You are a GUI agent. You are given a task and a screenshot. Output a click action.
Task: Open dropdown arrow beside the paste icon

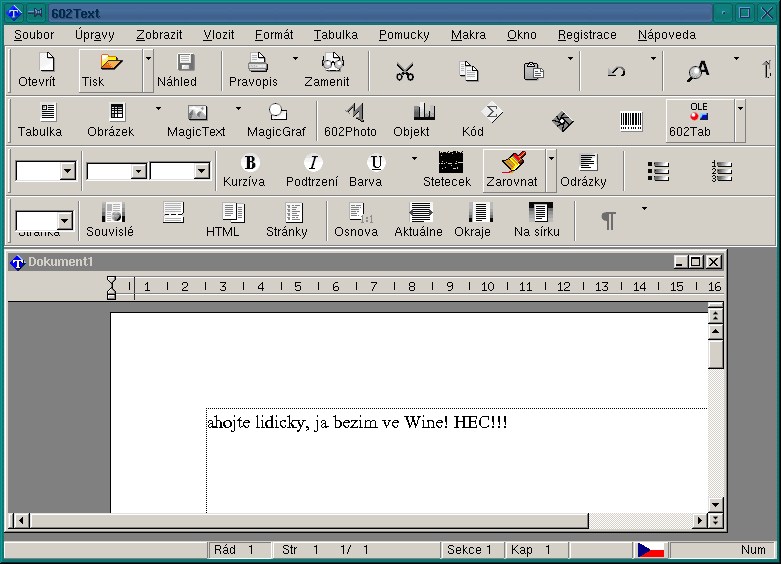(570, 59)
